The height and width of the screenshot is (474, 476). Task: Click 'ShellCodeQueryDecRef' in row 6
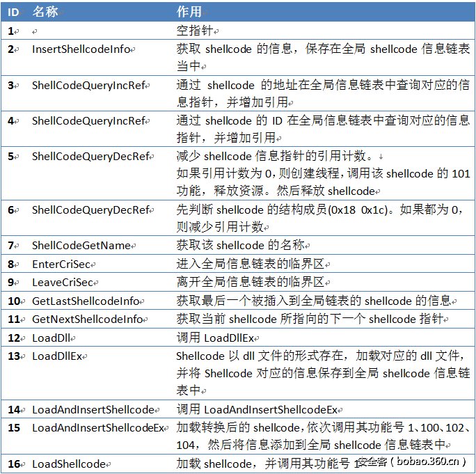pyautogui.click(x=90, y=210)
